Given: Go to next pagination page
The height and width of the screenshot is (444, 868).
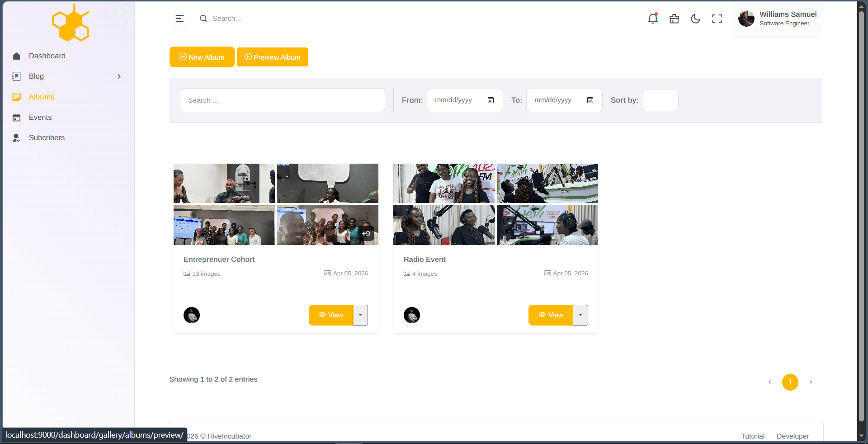Looking at the screenshot, I should point(811,382).
